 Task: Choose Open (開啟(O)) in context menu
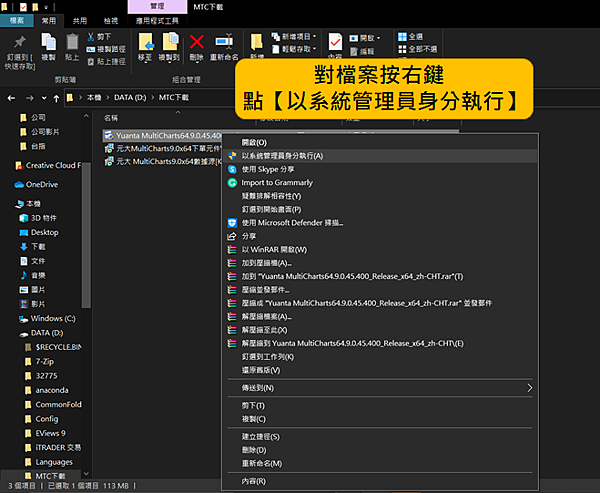pos(380,142)
